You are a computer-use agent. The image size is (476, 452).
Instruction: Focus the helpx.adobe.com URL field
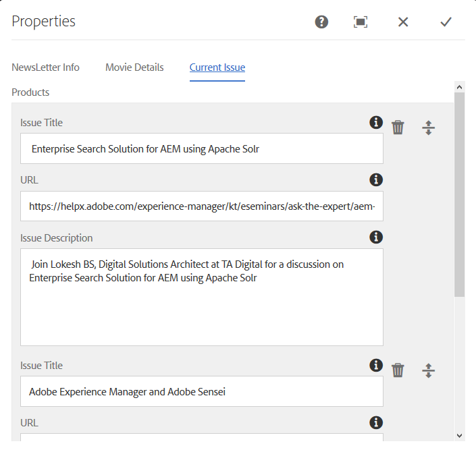[201, 206]
